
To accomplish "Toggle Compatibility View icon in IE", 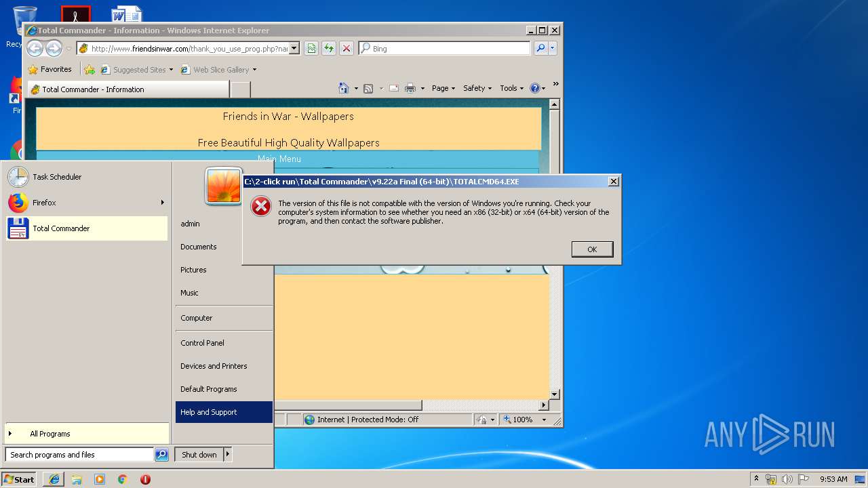I will [x=311, y=48].
